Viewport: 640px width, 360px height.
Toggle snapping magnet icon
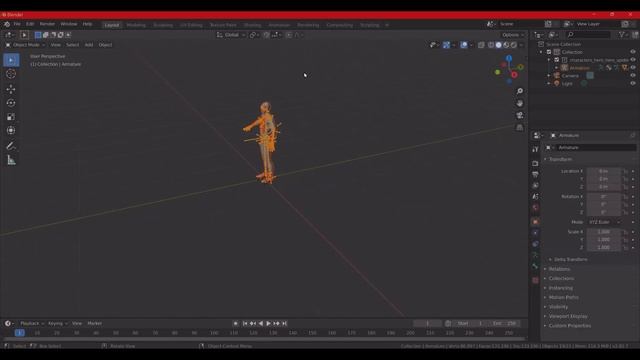click(x=267, y=35)
